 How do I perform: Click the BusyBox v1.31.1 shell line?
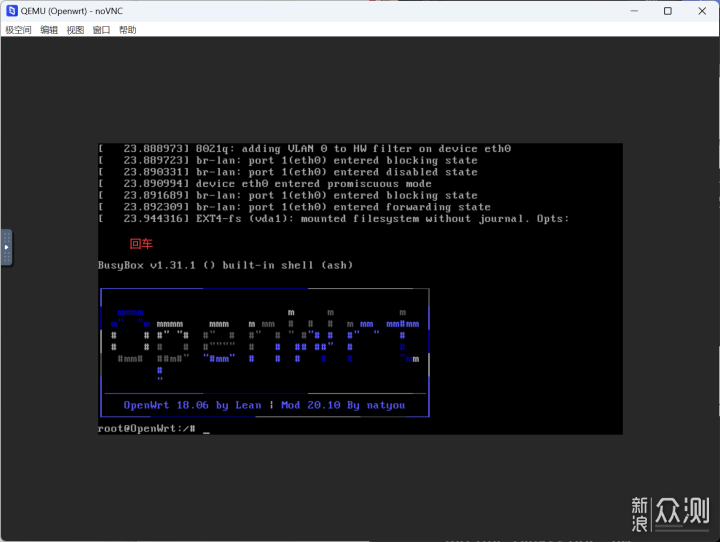225,265
